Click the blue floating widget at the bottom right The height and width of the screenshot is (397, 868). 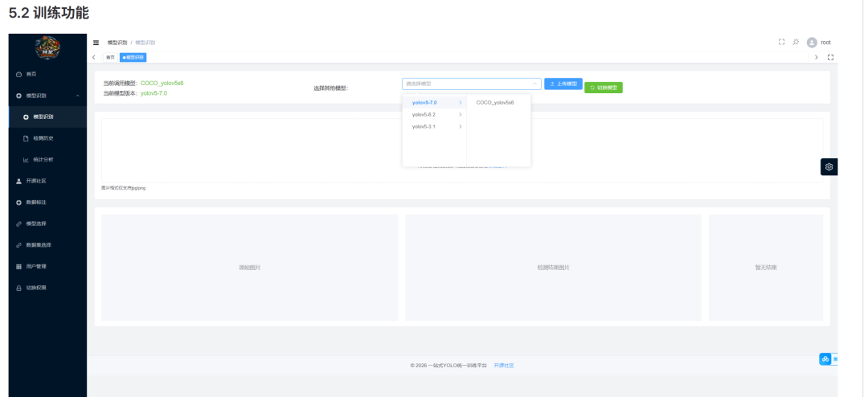[x=828, y=359]
